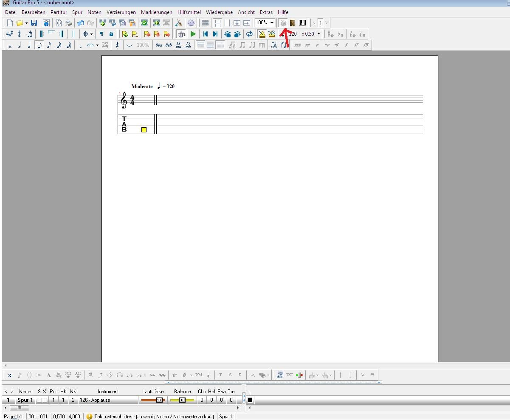Viewport: 510px width, 420px height.
Task: Adjust the Lautstärke volume slider
Action: (152, 400)
